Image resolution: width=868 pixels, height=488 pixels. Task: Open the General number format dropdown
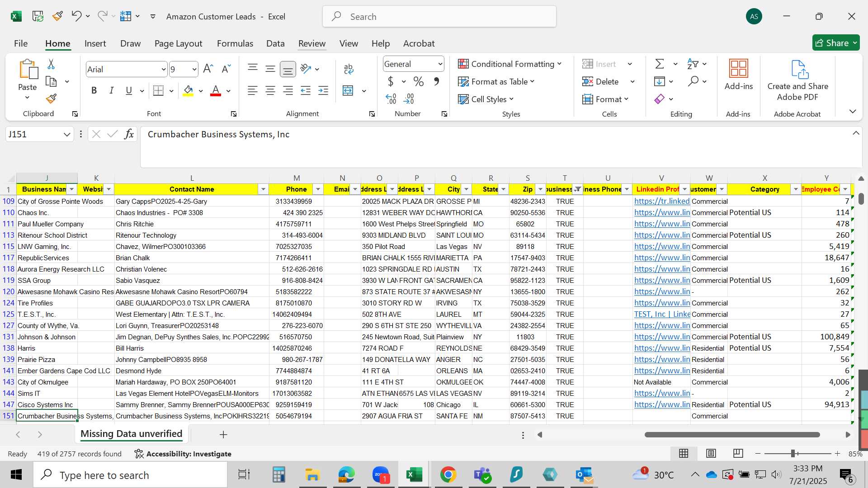[x=440, y=64]
